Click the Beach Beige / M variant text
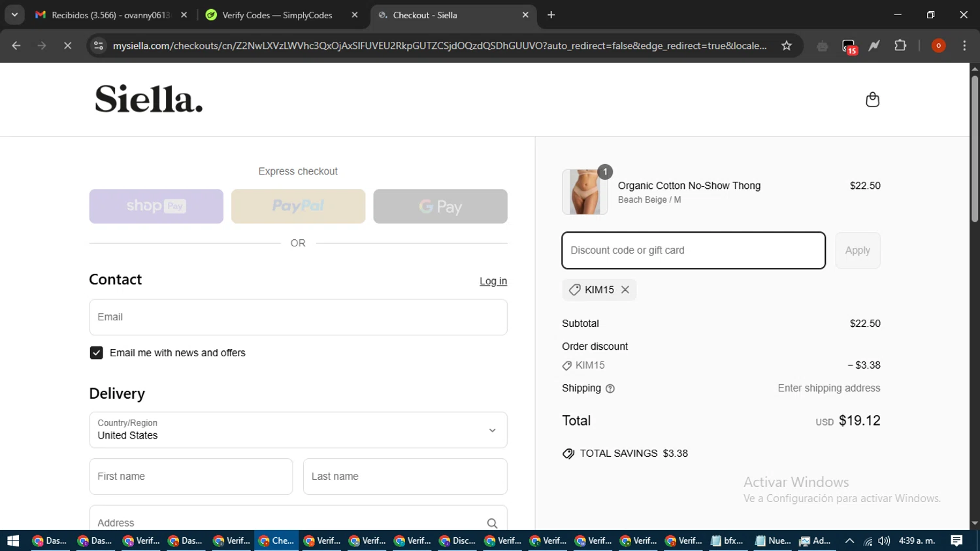The width and height of the screenshot is (980, 551). click(x=649, y=200)
